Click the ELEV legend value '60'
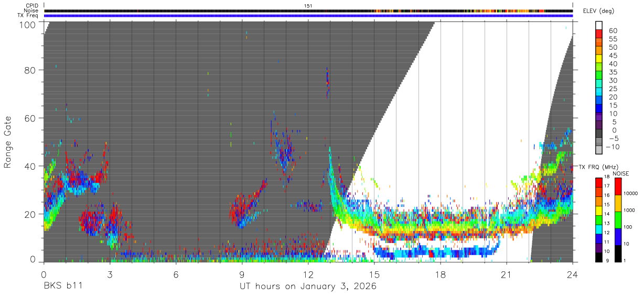 (x=613, y=30)
